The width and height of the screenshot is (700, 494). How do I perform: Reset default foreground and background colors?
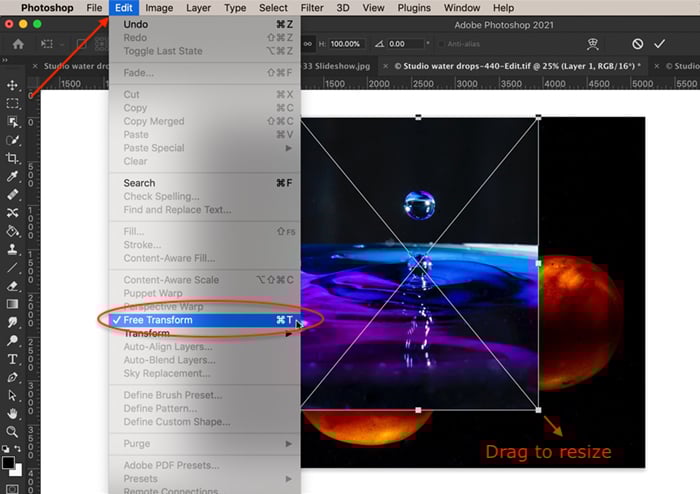coord(5,448)
